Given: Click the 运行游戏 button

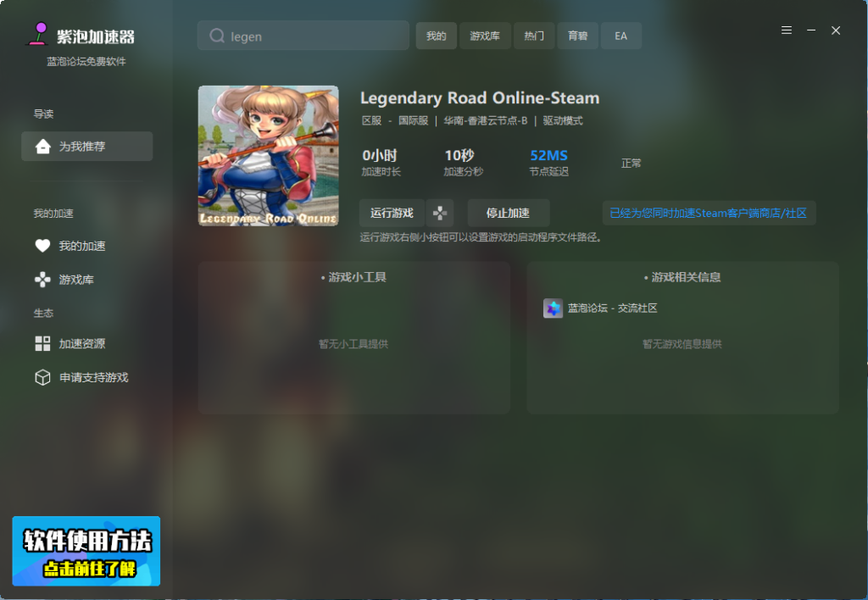Looking at the screenshot, I should (392, 213).
